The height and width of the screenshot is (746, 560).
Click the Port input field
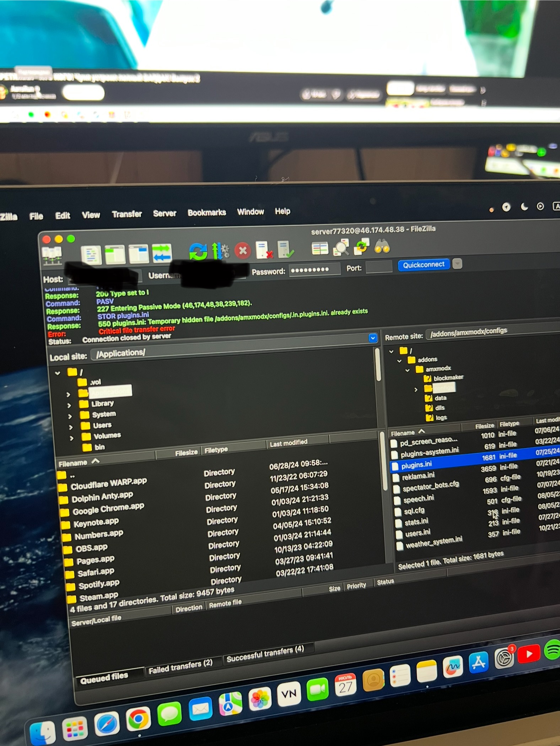[379, 267]
